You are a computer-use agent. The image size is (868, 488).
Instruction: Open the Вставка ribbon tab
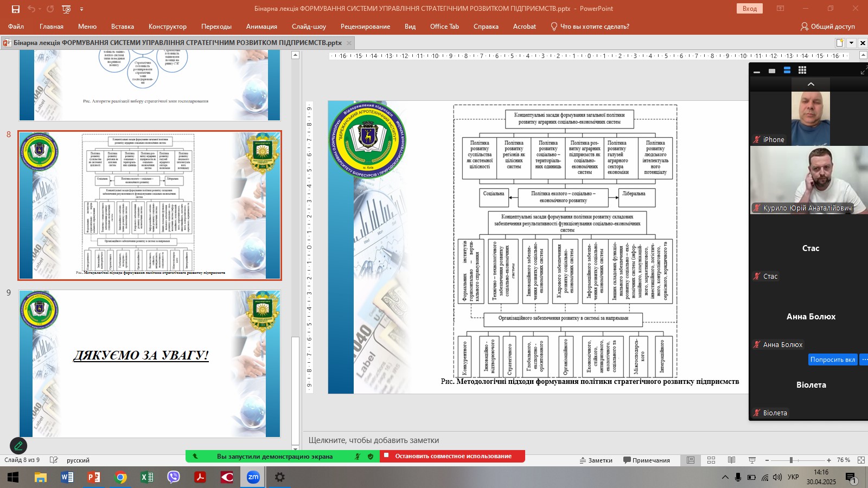click(122, 26)
